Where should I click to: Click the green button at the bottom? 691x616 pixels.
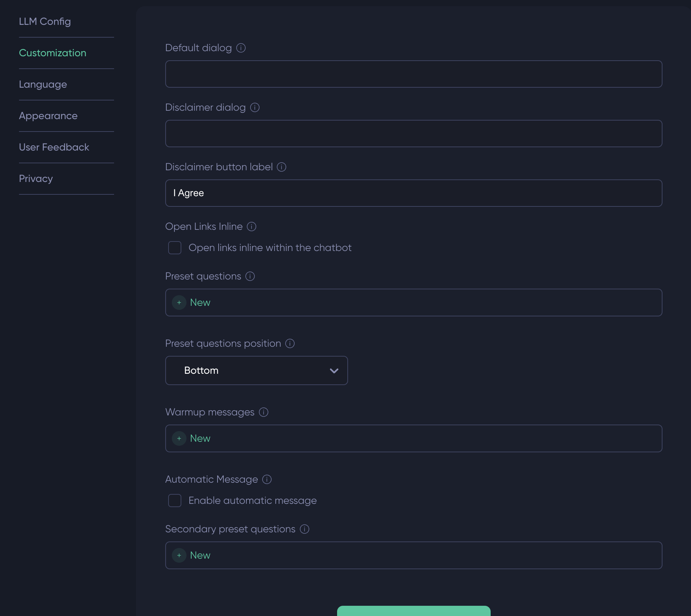(414, 611)
